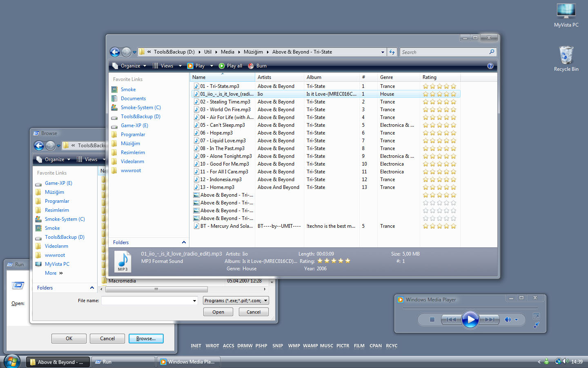Click the File name input field

147,301
